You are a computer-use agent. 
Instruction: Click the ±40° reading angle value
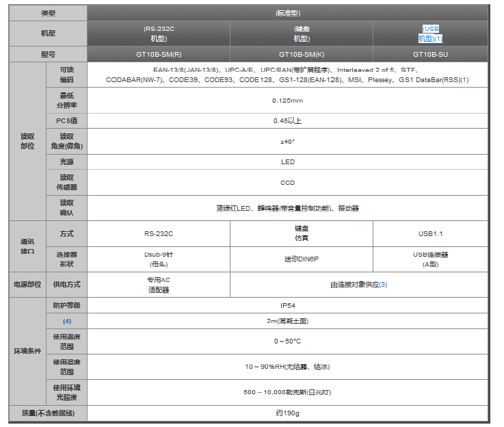(x=287, y=142)
